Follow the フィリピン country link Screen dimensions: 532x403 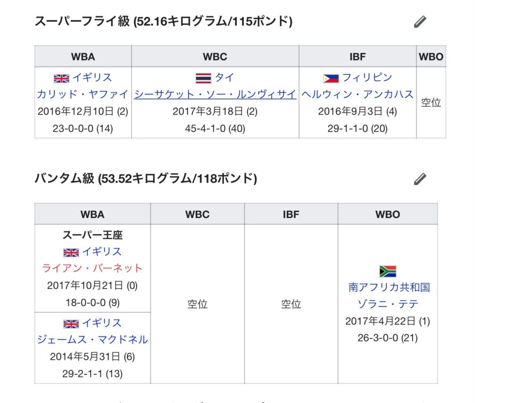click(367, 78)
